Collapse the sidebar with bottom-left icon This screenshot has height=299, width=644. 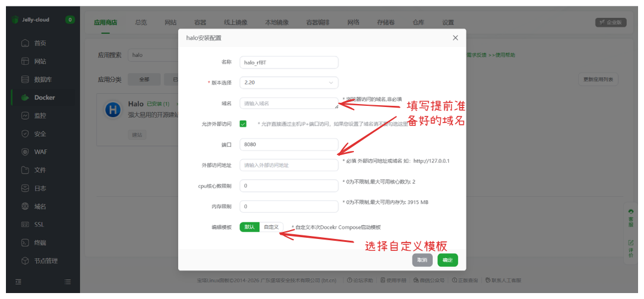pyautogui.click(x=18, y=281)
